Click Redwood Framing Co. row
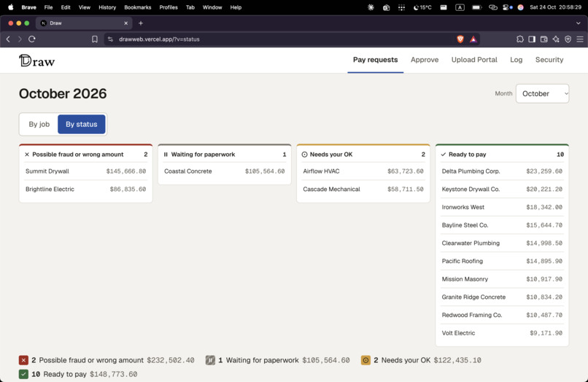The image size is (588, 382). coord(502,315)
